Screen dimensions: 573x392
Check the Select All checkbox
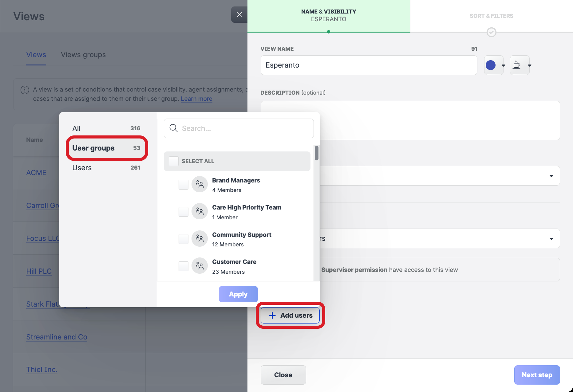tap(174, 161)
